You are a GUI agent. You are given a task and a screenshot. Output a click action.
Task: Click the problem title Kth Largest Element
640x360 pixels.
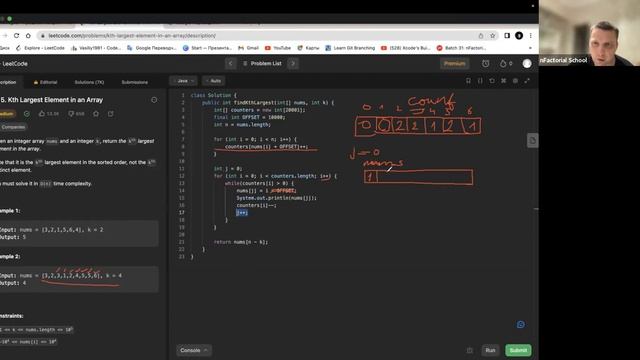coord(51,100)
